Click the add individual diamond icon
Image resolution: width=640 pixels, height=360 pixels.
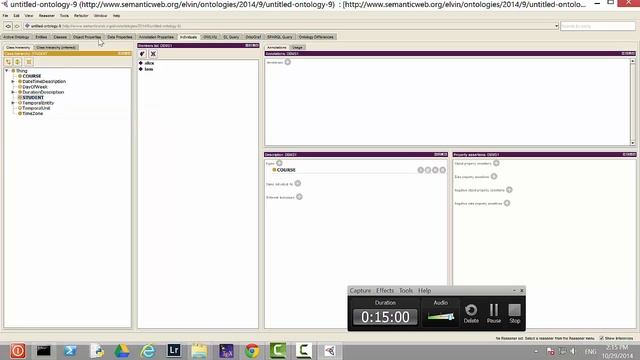pyautogui.click(x=142, y=54)
